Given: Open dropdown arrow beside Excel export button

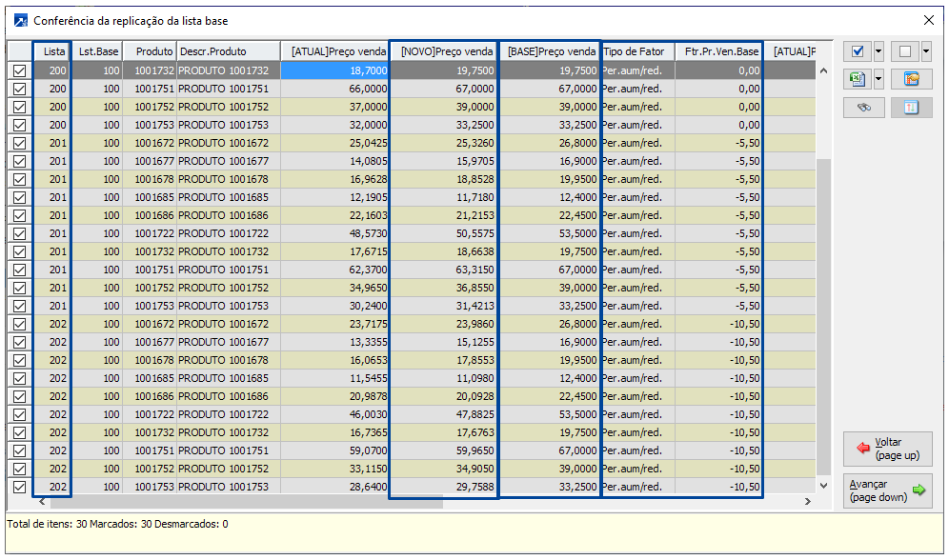Looking at the screenshot, I should 878,79.
